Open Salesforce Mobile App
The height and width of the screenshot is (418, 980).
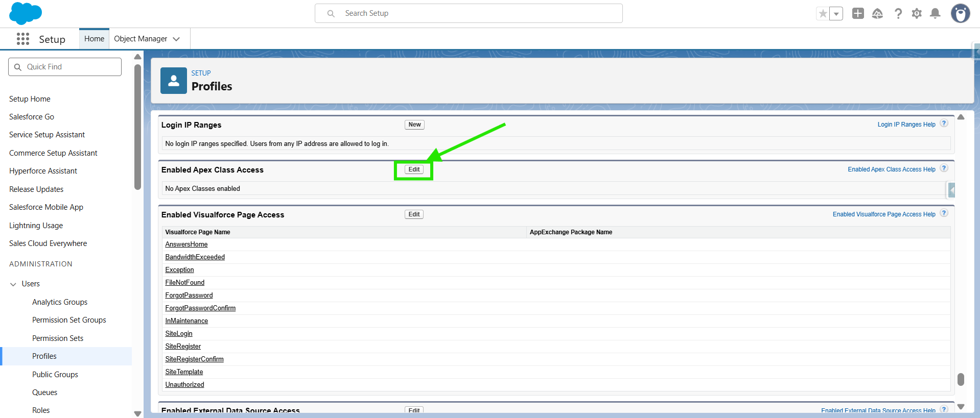point(46,207)
